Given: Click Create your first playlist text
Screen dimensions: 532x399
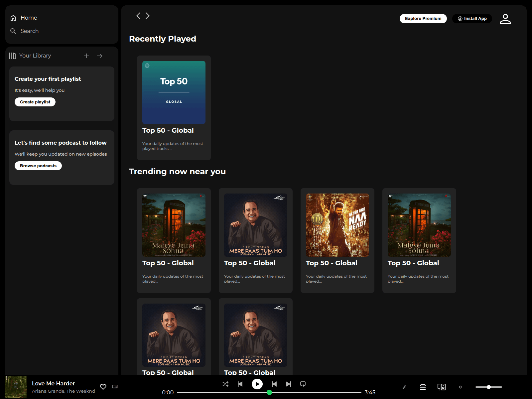Looking at the screenshot, I should [x=48, y=79].
